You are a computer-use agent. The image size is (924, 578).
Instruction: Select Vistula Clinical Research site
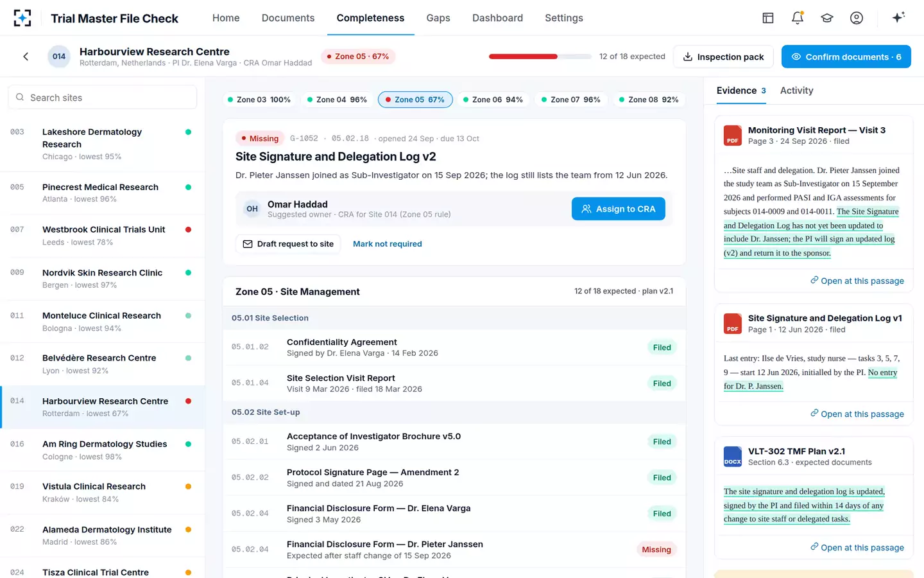coord(103,493)
